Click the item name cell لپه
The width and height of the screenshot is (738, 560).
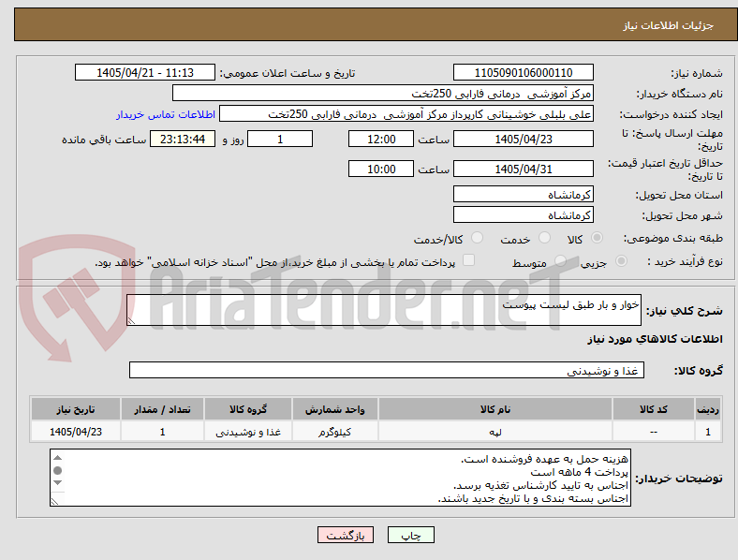495,432
